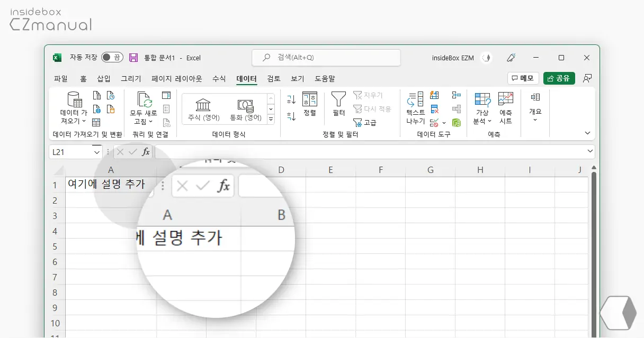This screenshot has width=644, height=338.
Task: Expand the data types gallery More arrow
Action: (271, 120)
